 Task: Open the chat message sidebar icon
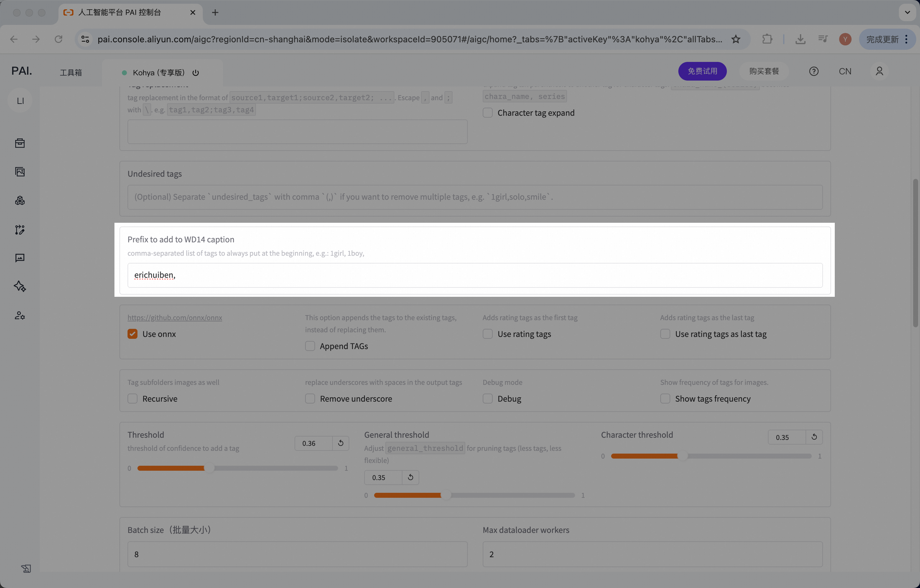tap(20, 258)
